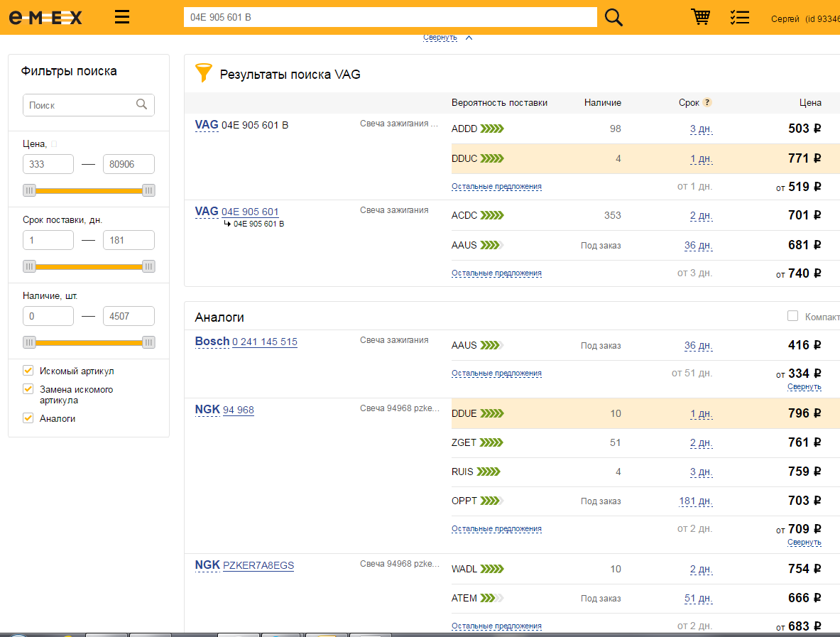Click the 51 дн. delivery term for ATEM
Screen dimensions: 840x637
(698, 599)
